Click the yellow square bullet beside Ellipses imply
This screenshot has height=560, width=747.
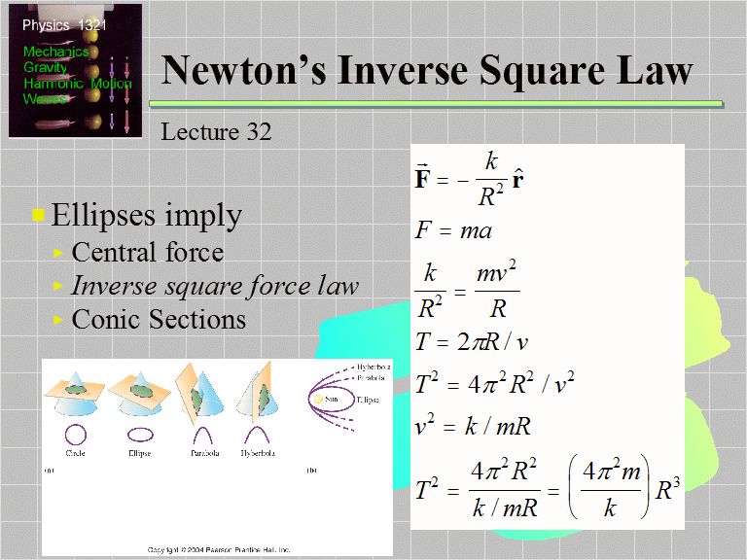pyautogui.click(x=38, y=215)
